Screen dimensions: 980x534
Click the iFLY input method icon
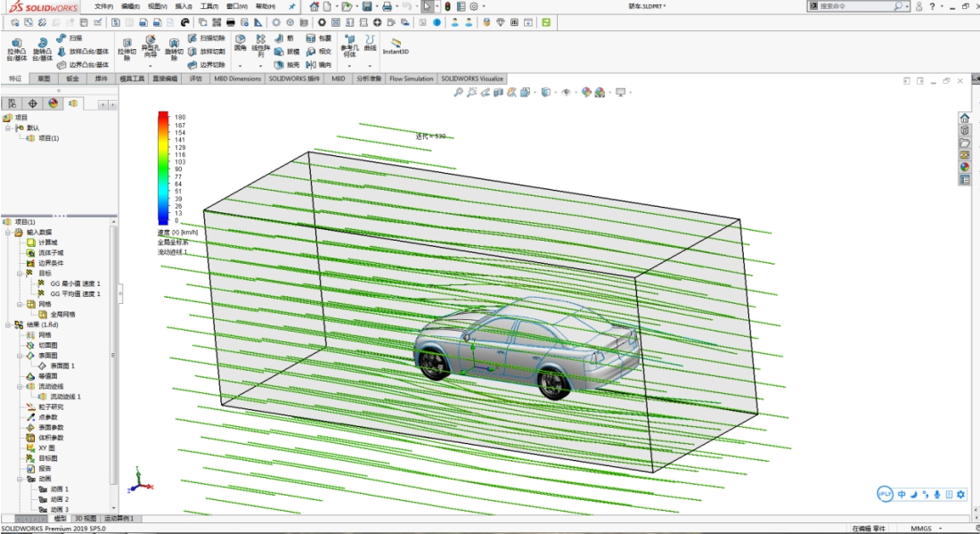tap(885, 494)
